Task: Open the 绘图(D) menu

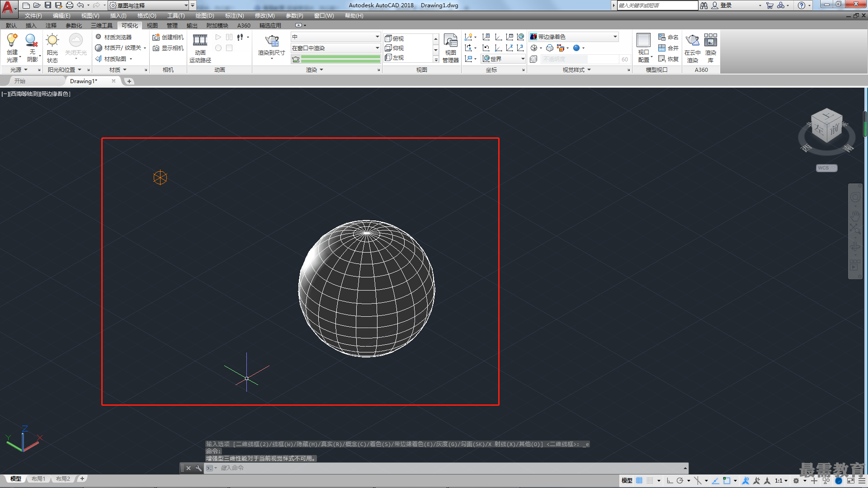Action: [x=205, y=15]
